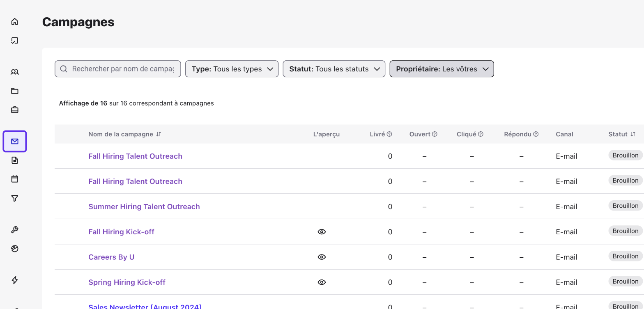The width and height of the screenshot is (644, 309).
Task: Expand the Propriétaire: Les vôtres dropdown
Action: point(442,69)
